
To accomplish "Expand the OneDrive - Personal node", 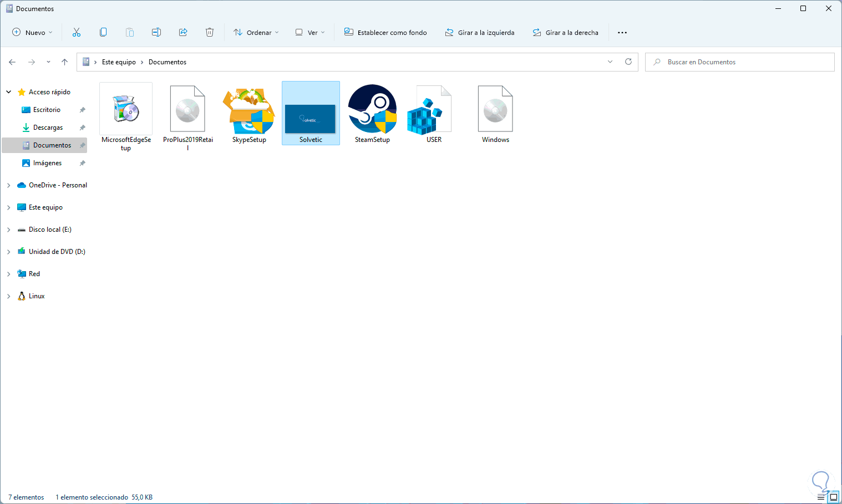I will tap(9, 185).
